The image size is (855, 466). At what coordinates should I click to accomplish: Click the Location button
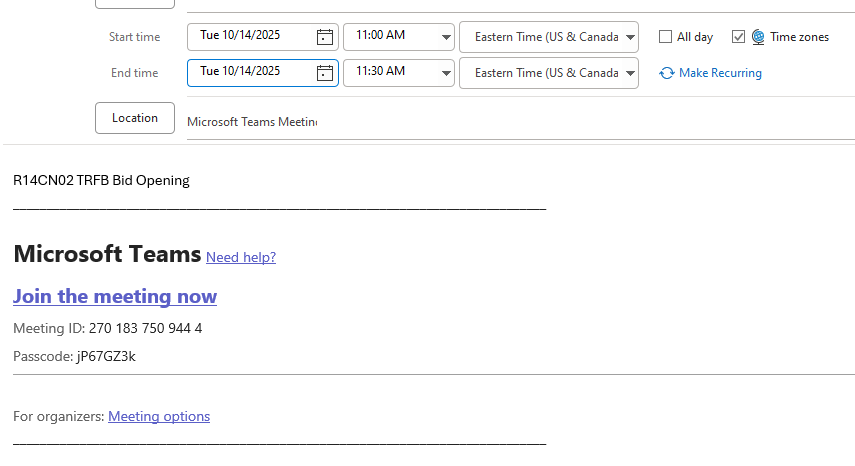(135, 118)
